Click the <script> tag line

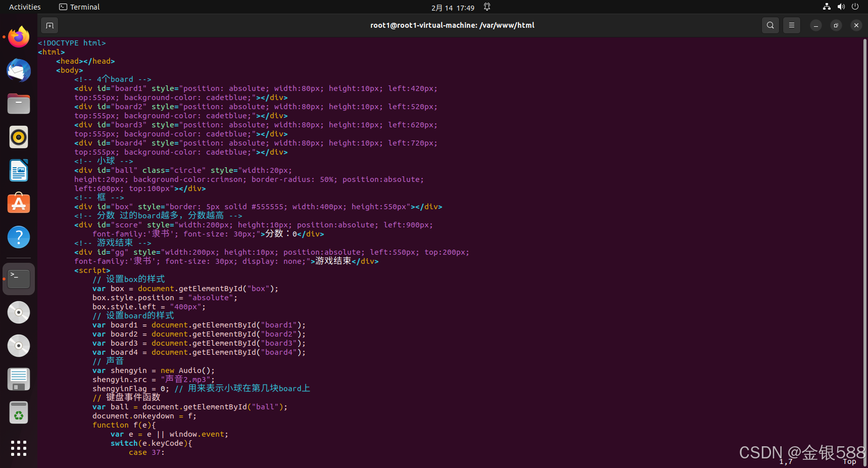92,270
